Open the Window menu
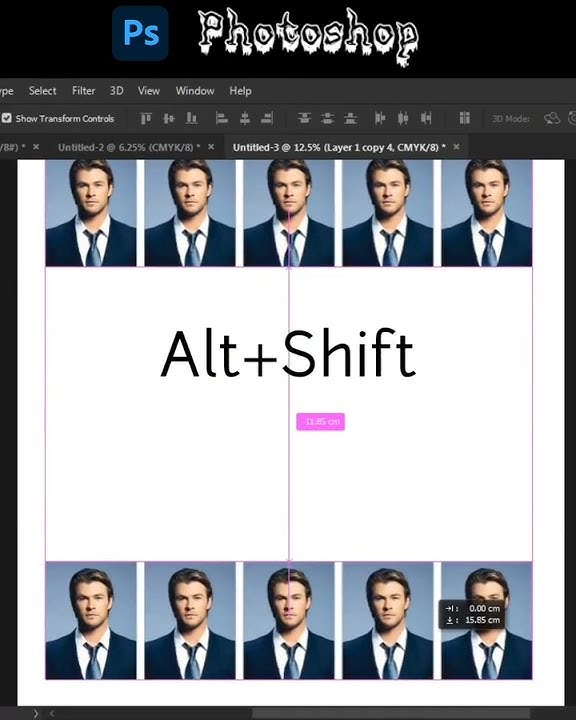Screen dimensions: 576x720 [x=195, y=91]
